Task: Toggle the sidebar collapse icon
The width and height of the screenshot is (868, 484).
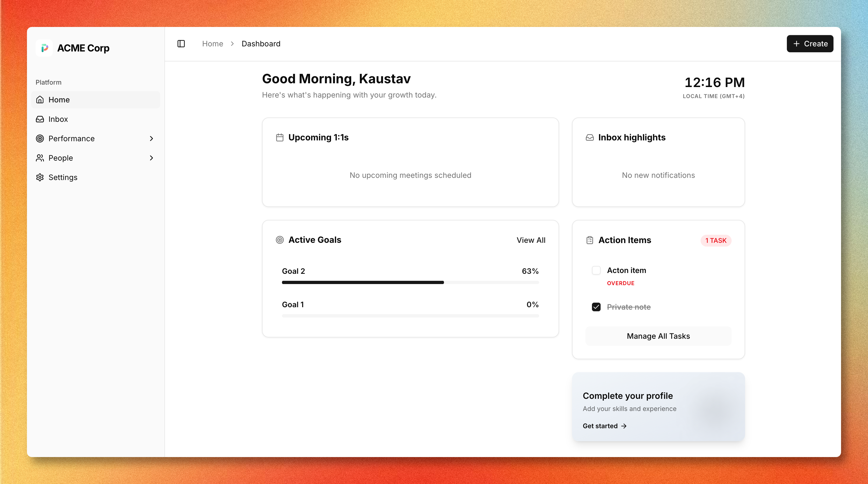Action: (x=181, y=43)
